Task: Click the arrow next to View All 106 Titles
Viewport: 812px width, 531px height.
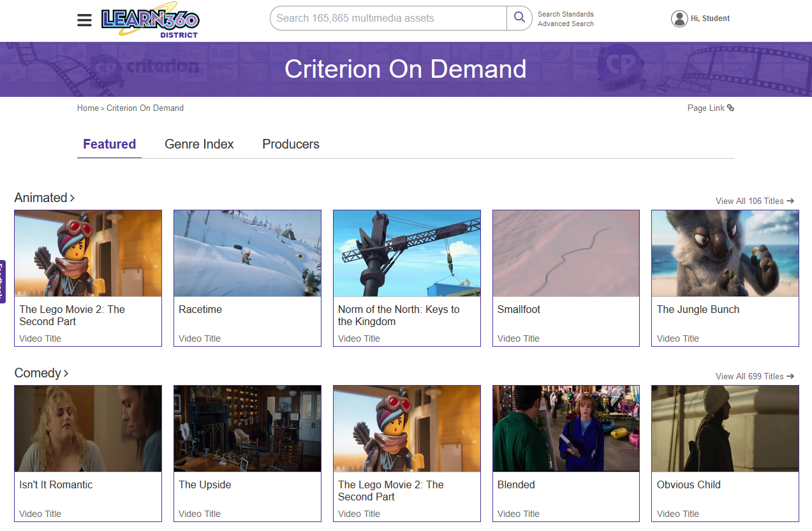Action: pyautogui.click(x=791, y=201)
